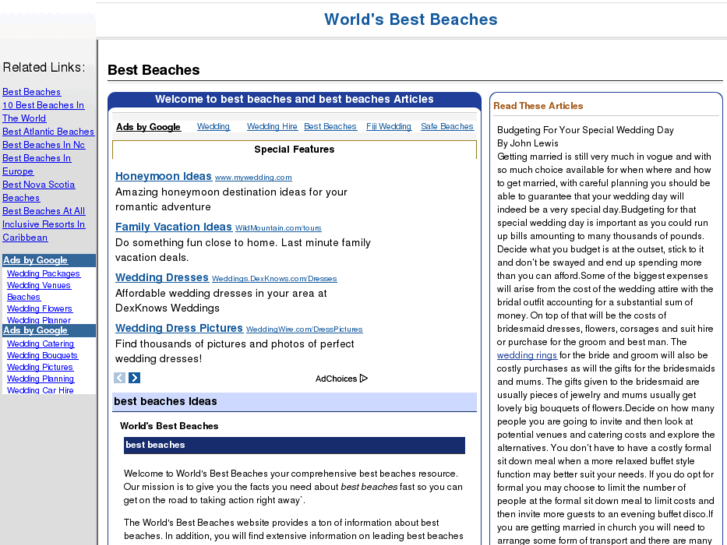Open Safe Beaches link in ad bar
The image size is (727, 545).
(x=447, y=126)
